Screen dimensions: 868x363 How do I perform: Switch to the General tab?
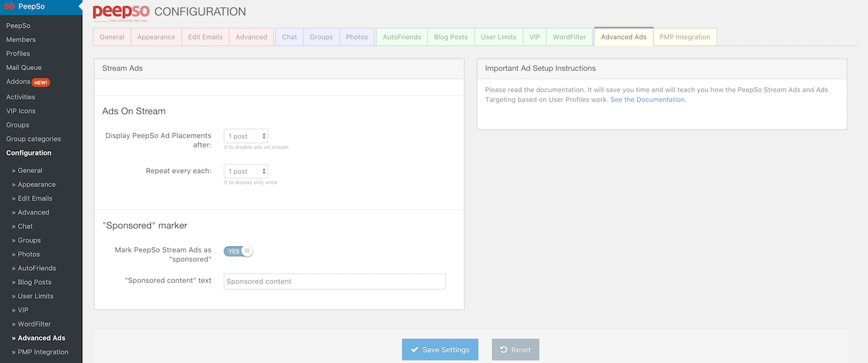[112, 37]
